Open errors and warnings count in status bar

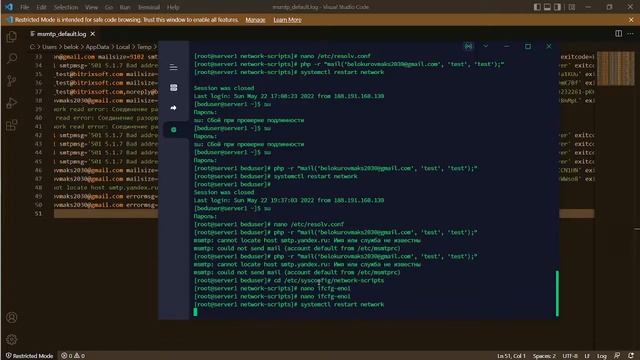pyautogui.click(x=73, y=356)
